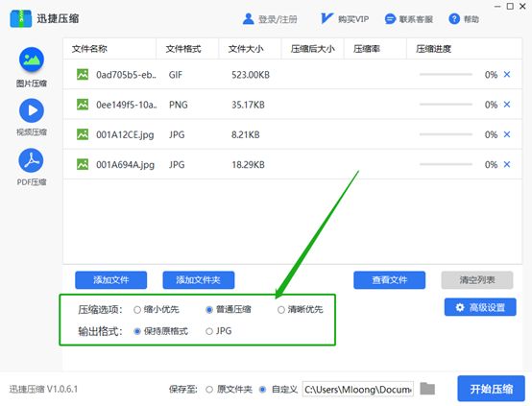This screenshot has height=406, width=532.
Task: Open 高级设置 advanced settings
Action: pos(480,307)
